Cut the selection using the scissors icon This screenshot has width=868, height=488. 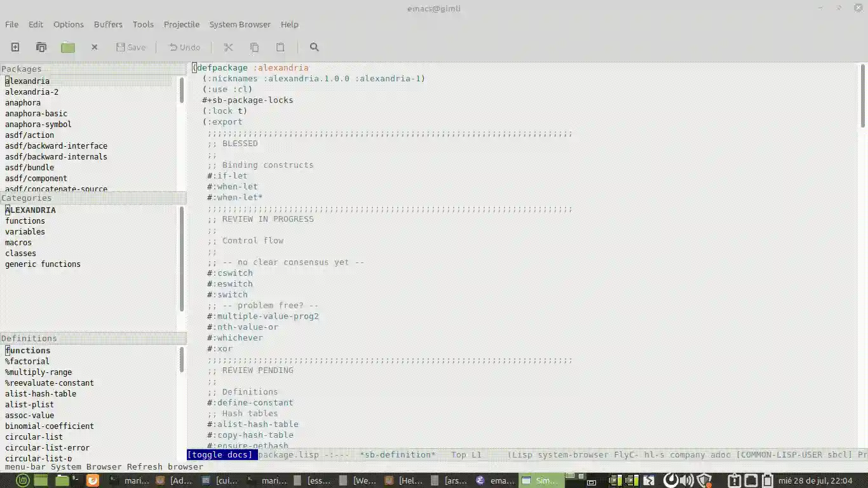pyautogui.click(x=227, y=47)
